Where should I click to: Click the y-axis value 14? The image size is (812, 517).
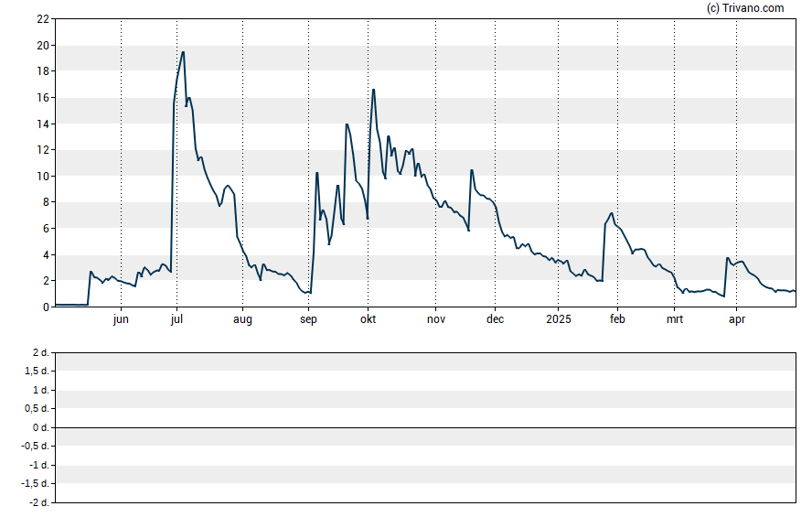click(43, 124)
